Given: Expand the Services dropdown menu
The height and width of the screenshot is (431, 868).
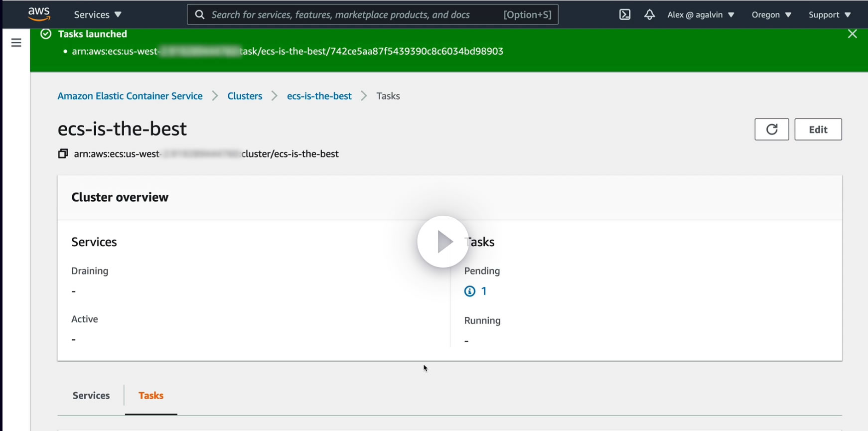Looking at the screenshot, I should click(x=98, y=14).
